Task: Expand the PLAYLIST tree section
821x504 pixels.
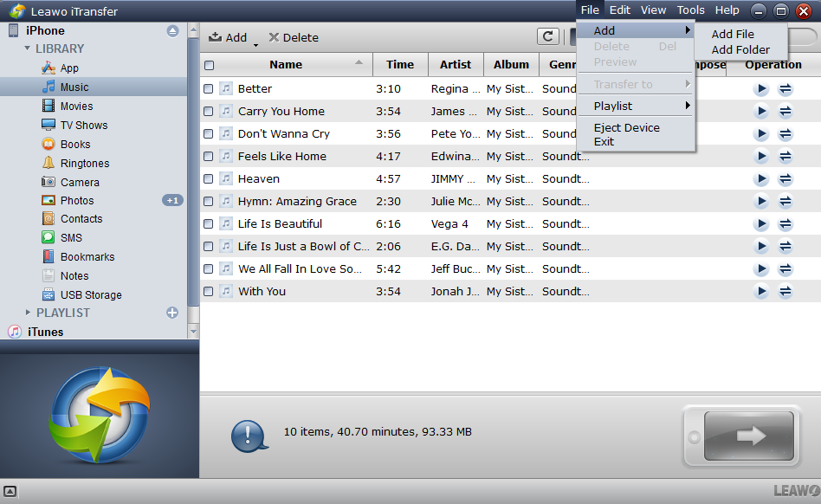Action: (28, 313)
